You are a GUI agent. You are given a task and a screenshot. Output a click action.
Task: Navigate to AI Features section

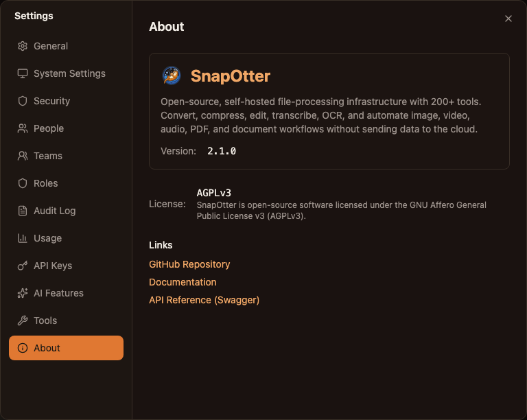[66, 293]
